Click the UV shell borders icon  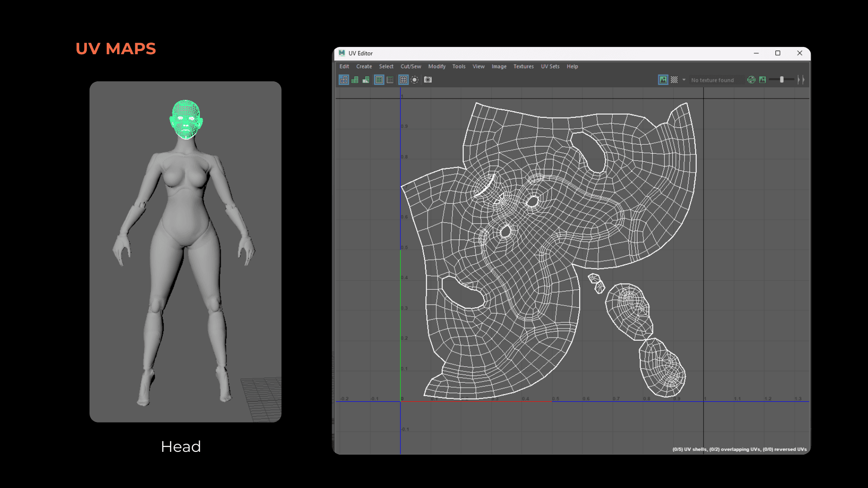tap(390, 80)
